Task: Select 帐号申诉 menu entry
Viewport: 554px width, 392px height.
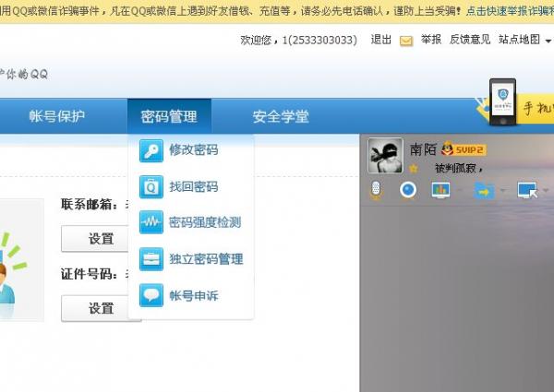Action: point(194,296)
